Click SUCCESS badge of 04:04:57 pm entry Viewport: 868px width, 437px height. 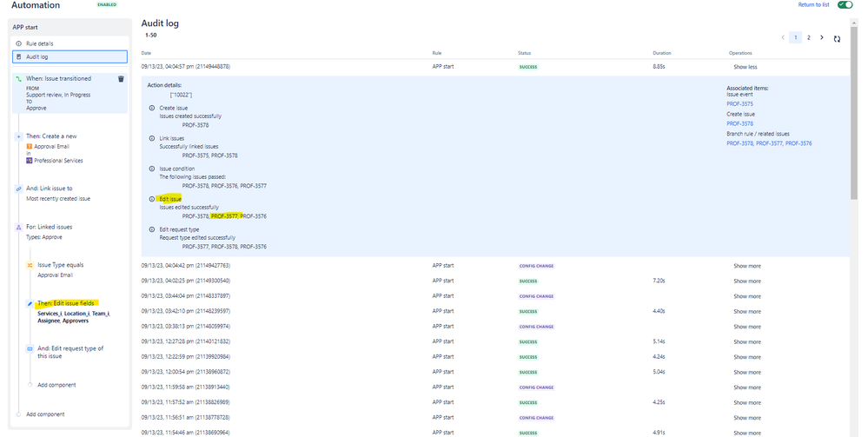coord(528,67)
